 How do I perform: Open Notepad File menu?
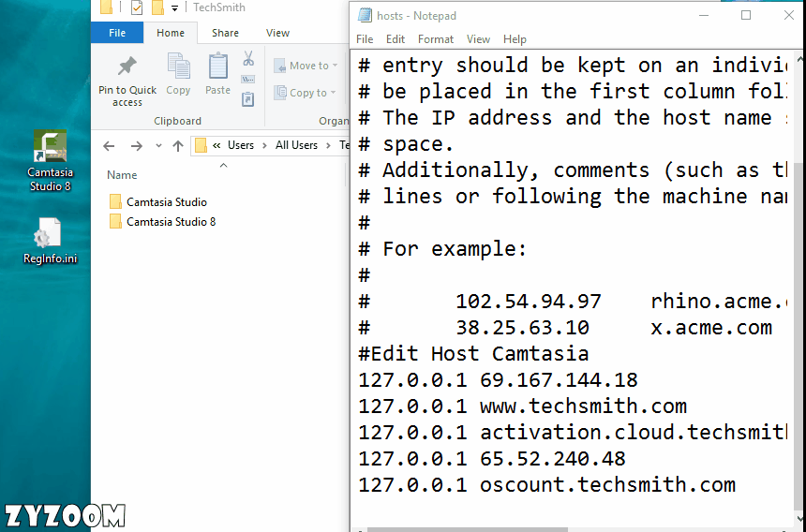(x=365, y=39)
